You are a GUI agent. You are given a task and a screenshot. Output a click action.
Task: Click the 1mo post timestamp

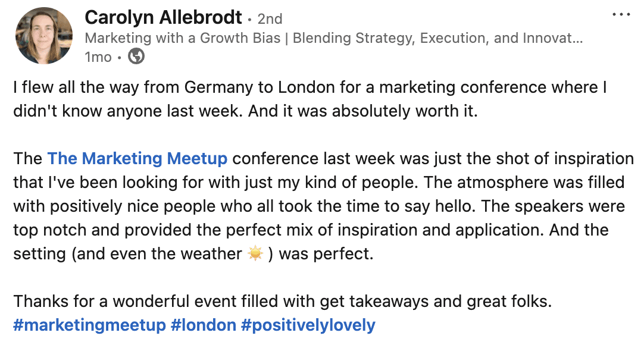point(98,57)
